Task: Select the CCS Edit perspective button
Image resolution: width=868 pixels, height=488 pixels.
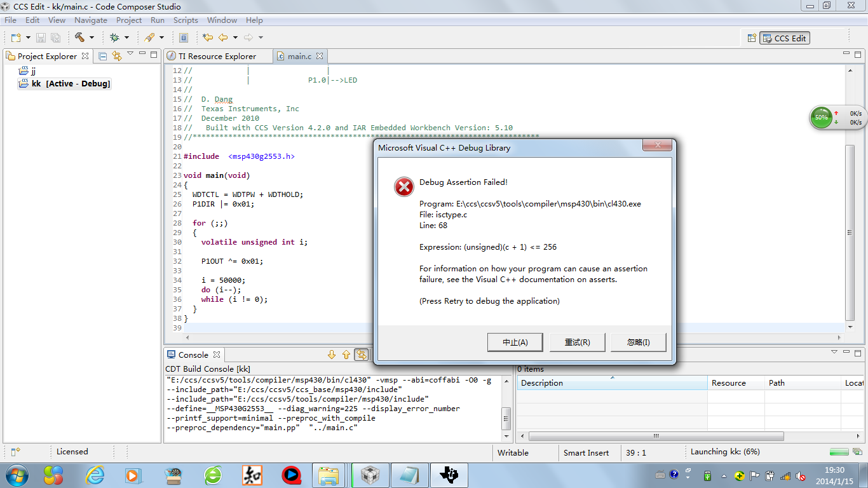Action: 785,38
